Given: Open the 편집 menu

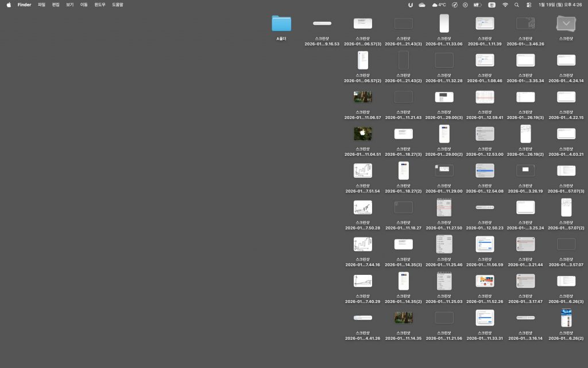Looking at the screenshot, I should coord(56,5).
